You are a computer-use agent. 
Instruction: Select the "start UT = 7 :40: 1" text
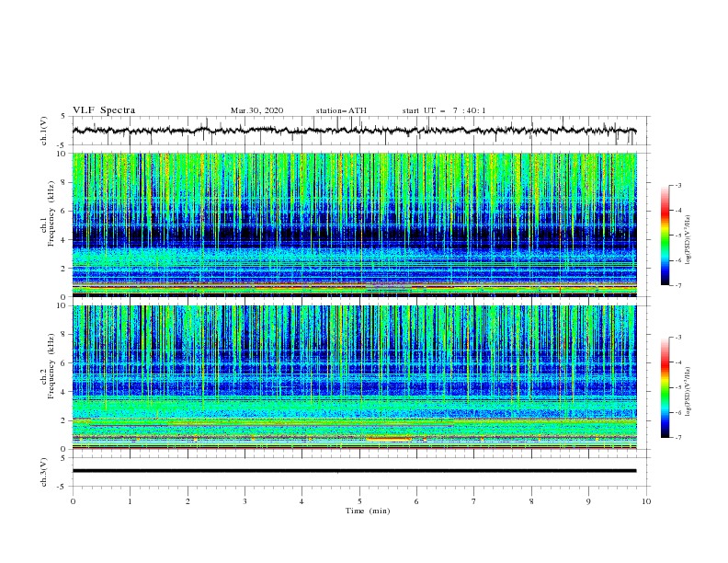[444, 110]
